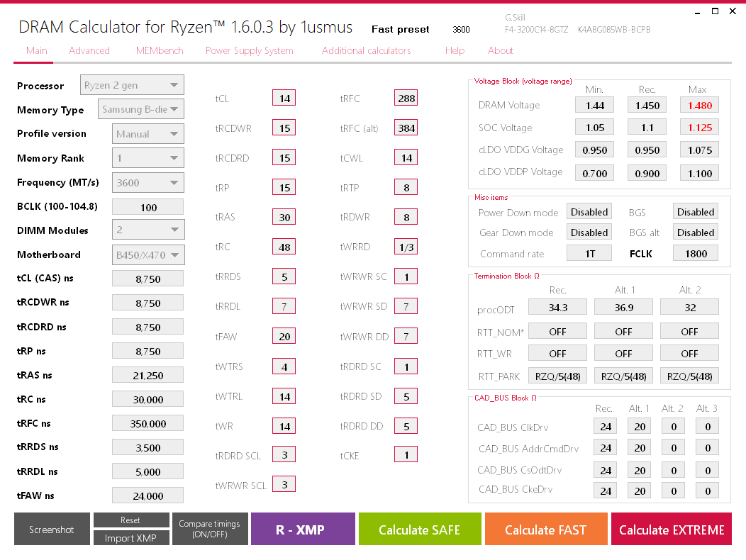Open the About tab

click(x=501, y=50)
